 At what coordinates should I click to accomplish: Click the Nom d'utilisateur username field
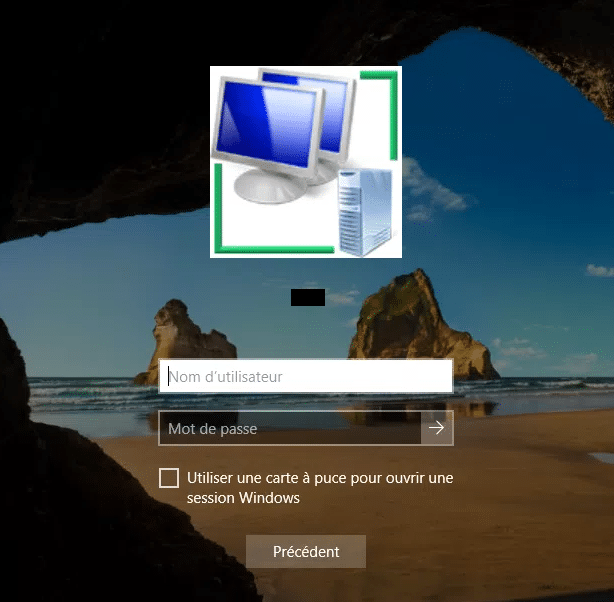coord(306,376)
